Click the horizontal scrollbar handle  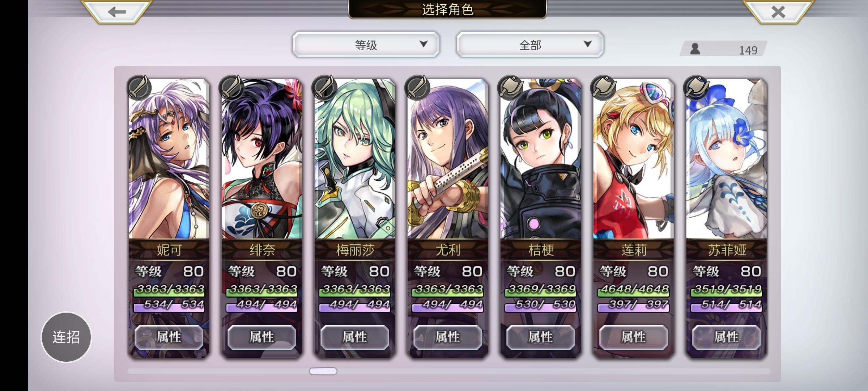[x=323, y=371]
